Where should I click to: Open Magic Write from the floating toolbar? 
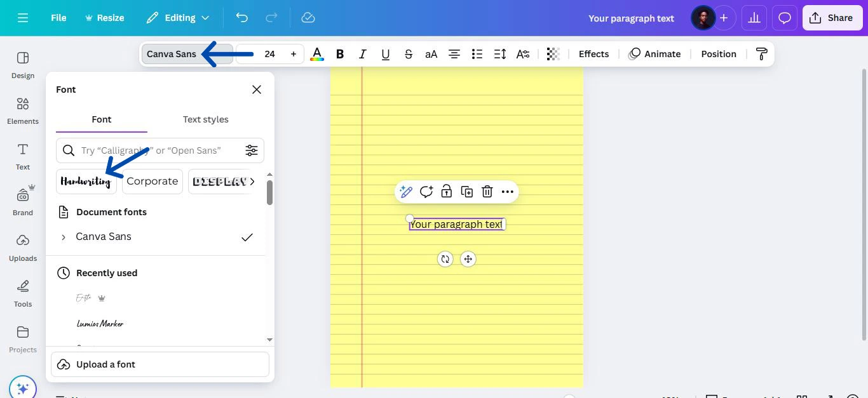406,192
